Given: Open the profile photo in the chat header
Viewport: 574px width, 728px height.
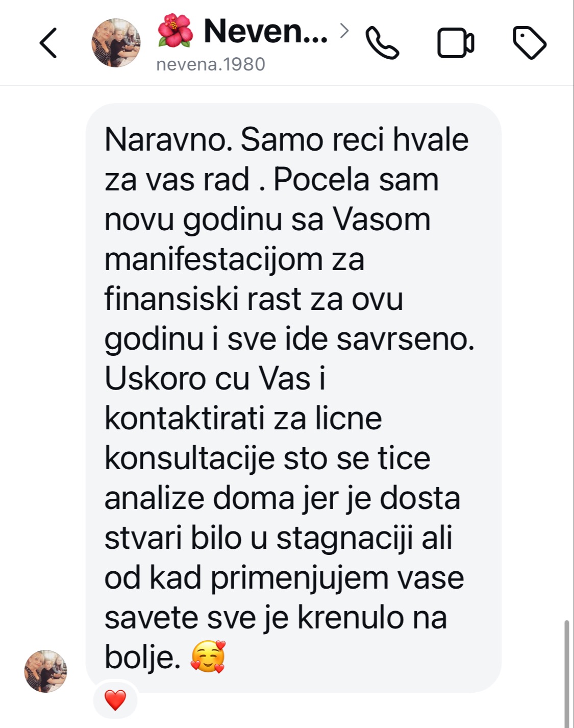Looking at the screenshot, I should point(116,43).
